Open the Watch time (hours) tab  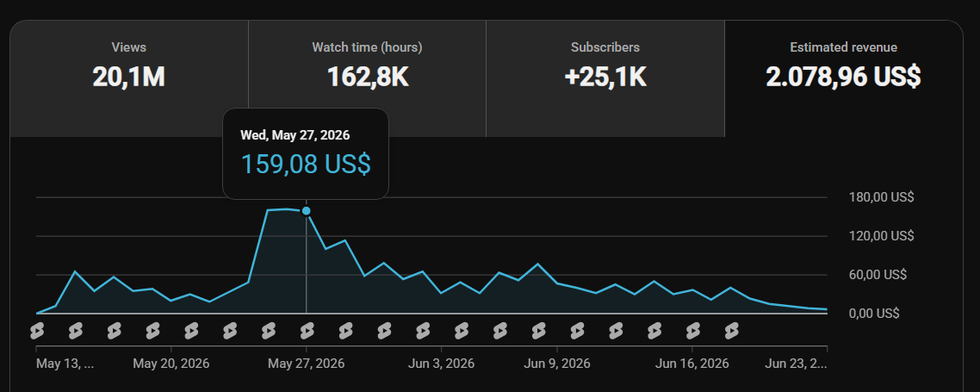tap(367, 78)
